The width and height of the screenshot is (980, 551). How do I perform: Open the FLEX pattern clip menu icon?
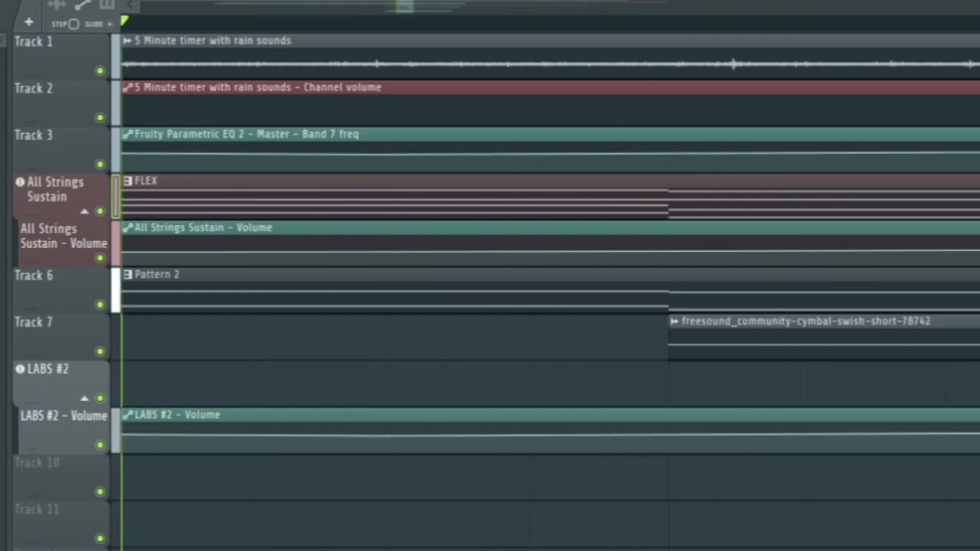click(127, 181)
